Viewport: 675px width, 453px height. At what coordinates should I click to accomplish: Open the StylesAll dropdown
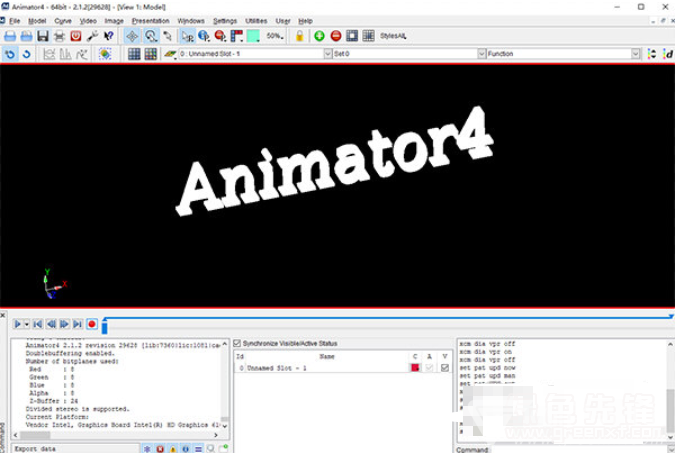(393, 36)
